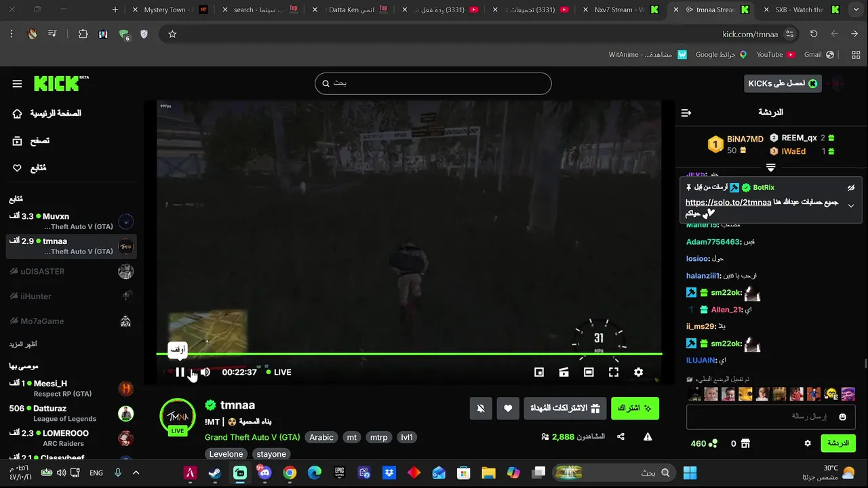Open player settings gear icon

[638, 372]
